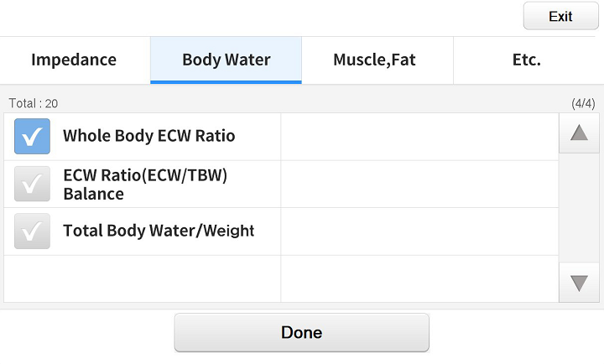
Task: Confirm selection with the Done button
Action: coord(301,332)
